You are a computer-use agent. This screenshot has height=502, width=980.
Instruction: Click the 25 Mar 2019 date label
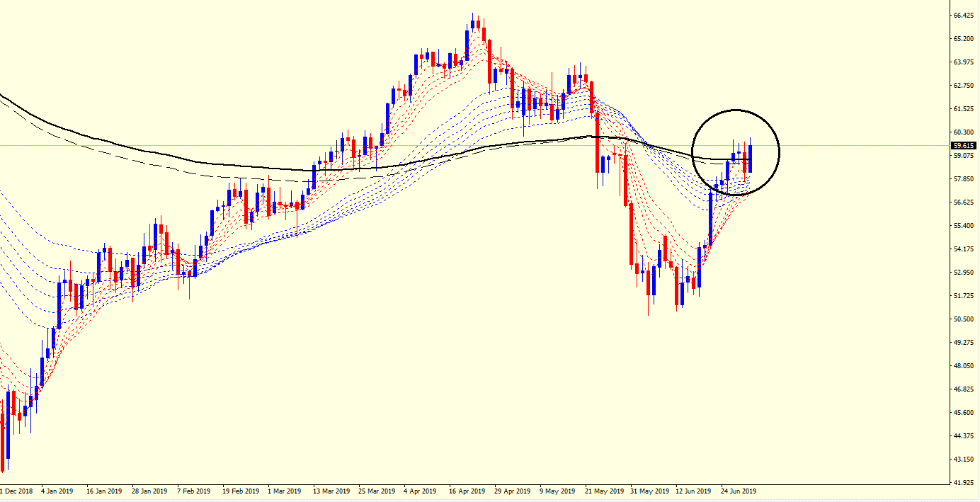point(377,491)
